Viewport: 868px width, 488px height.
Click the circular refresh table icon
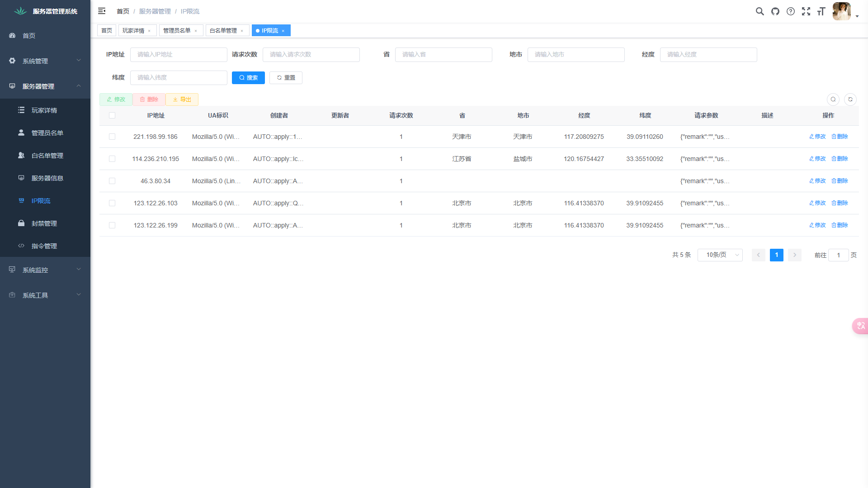coord(850,99)
